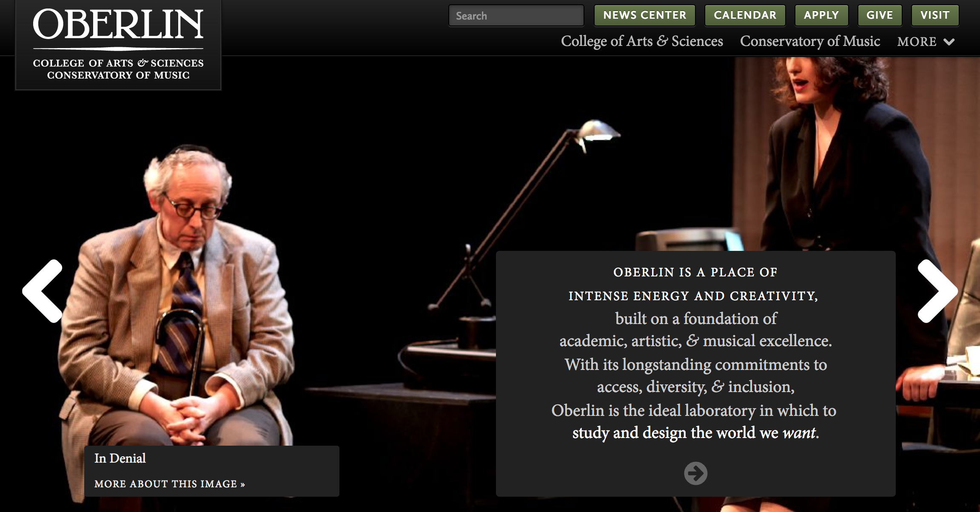Go to Conservatory of Music
This screenshot has width=980, height=512.
(x=810, y=41)
